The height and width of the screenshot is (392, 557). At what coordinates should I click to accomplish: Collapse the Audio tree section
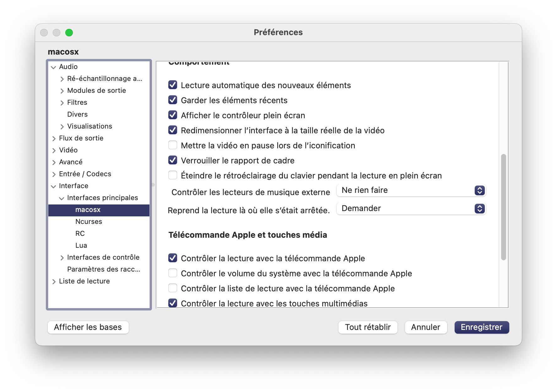click(x=54, y=67)
